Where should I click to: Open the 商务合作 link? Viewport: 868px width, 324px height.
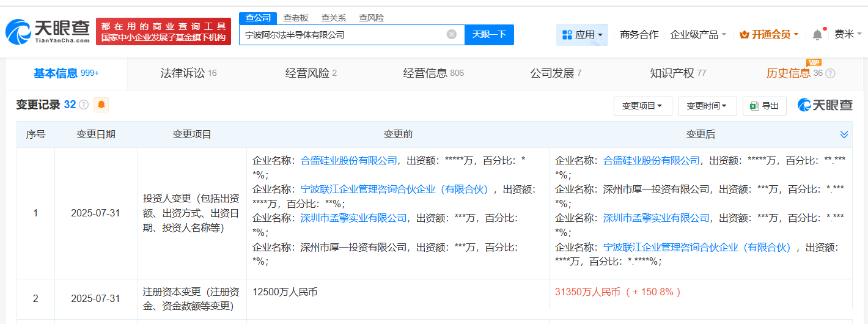tap(639, 35)
